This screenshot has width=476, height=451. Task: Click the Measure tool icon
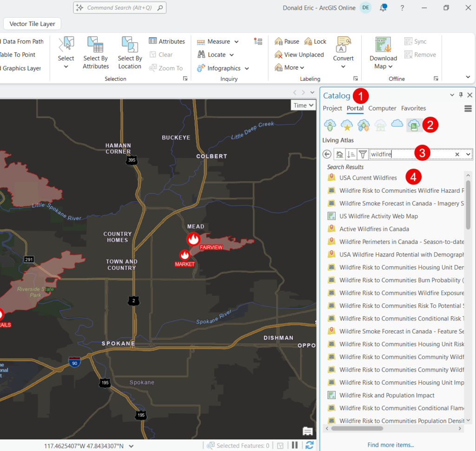(201, 41)
